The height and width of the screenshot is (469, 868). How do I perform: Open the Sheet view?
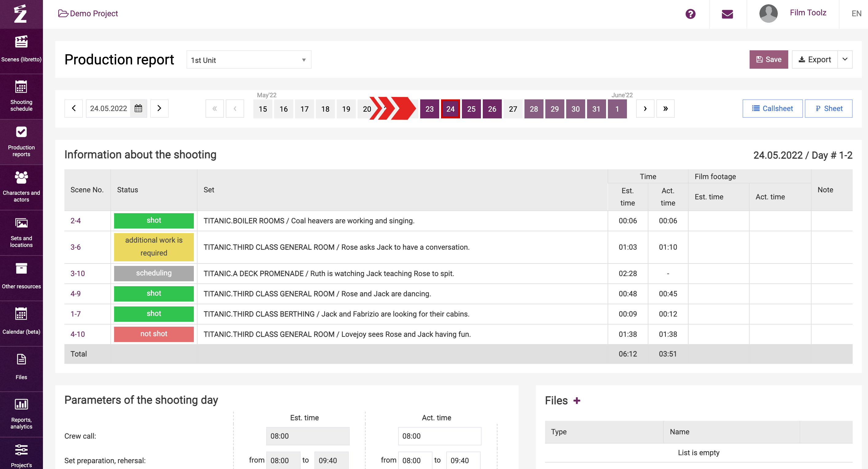828,109
